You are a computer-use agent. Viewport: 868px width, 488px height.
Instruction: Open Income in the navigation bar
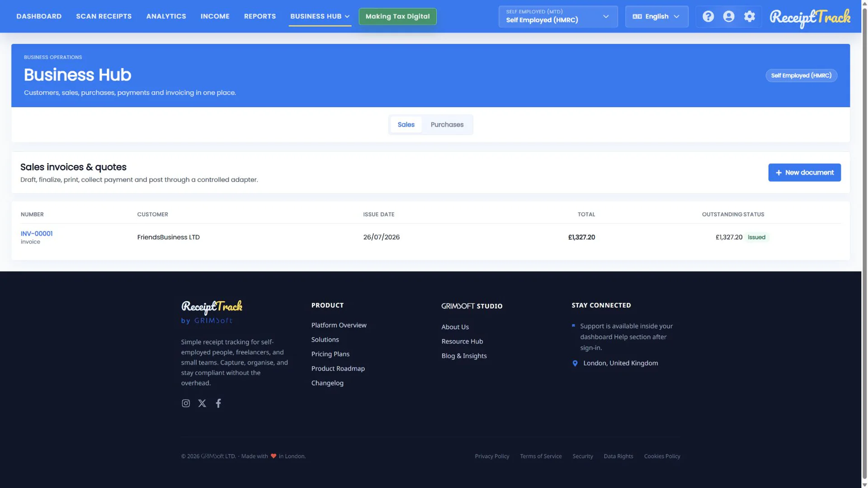215,16
